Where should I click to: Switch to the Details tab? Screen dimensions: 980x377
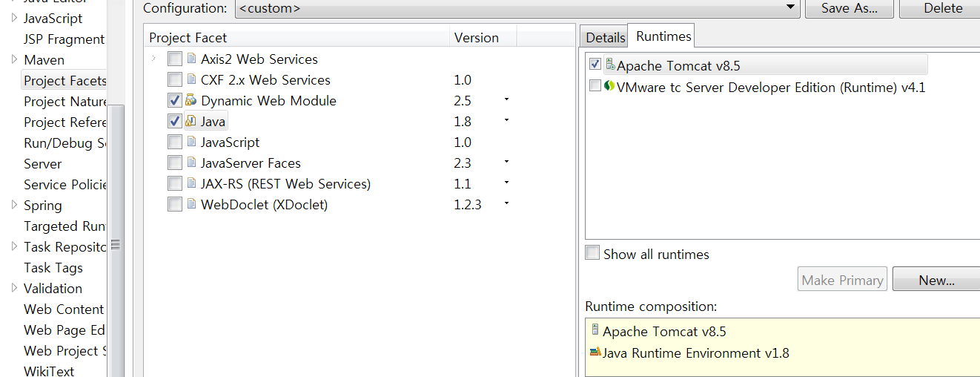606,38
